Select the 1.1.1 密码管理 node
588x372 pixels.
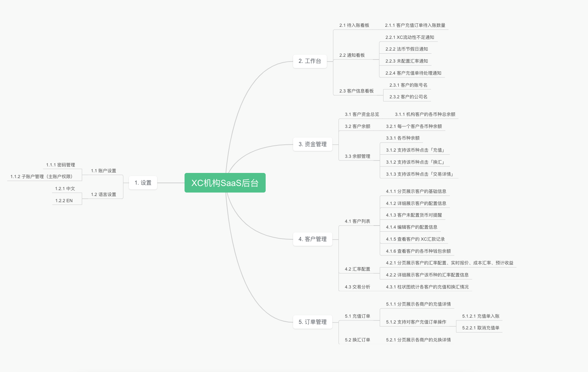click(60, 165)
